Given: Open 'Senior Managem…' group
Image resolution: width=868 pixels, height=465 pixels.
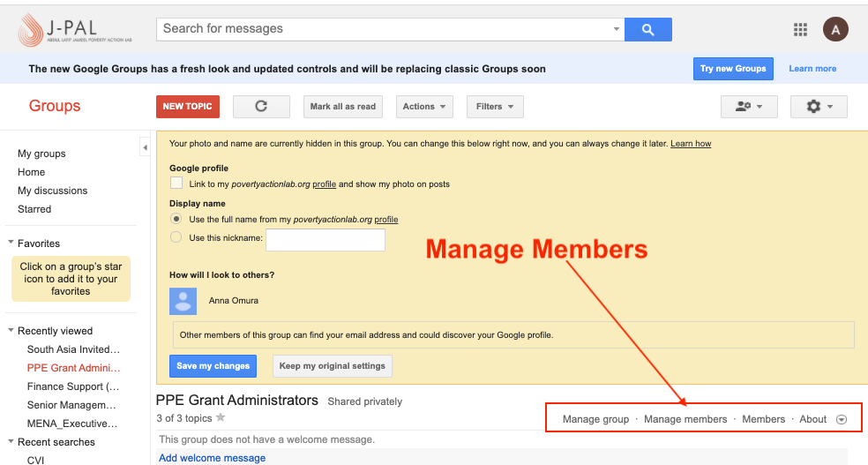Looking at the screenshot, I should click(71, 405).
